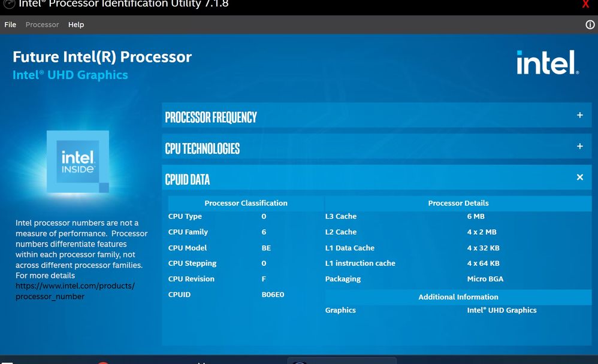Open the Help menu
The image size is (598, 364).
(x=76, y=25)
